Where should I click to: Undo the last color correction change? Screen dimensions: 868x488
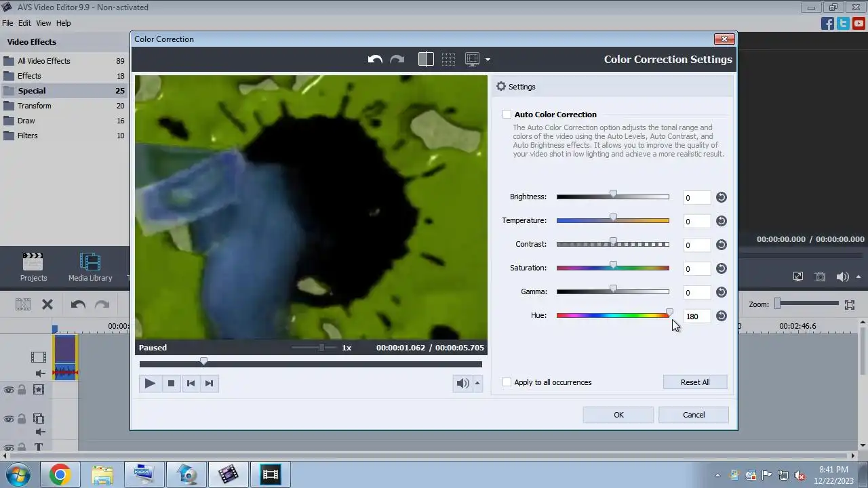point(375,60)
